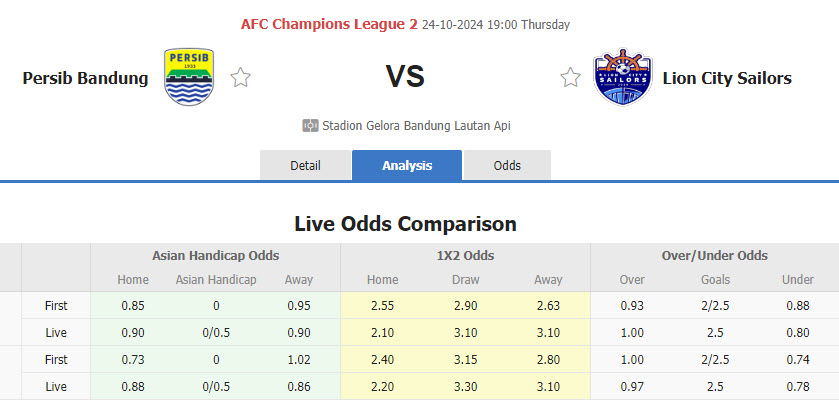Click the Asian Handicap Odds column header
The height and width of the screenshot is (407, 839).
(x=215, y=256)
